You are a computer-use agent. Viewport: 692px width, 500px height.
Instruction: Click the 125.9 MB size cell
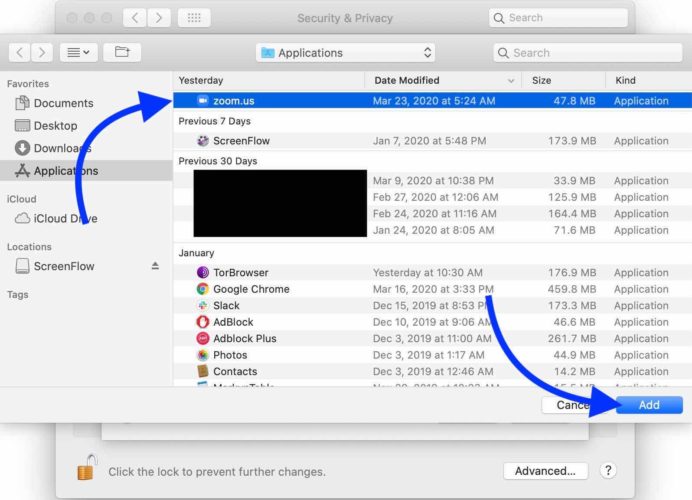point(572,197)
